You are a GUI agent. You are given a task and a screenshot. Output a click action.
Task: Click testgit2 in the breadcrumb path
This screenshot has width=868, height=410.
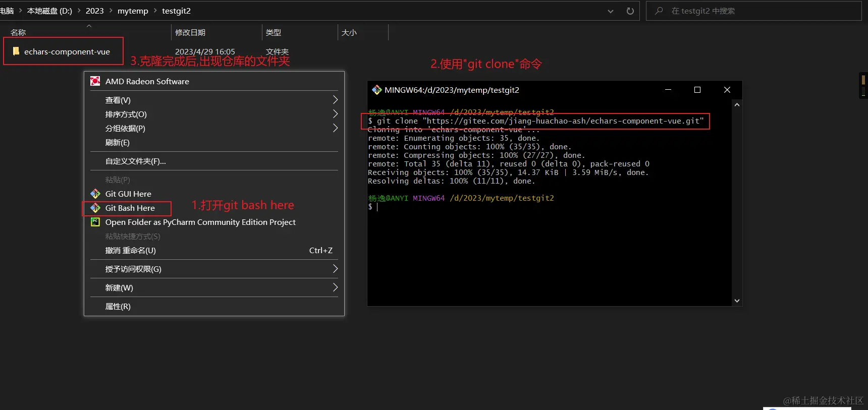(x=176, y=11)
